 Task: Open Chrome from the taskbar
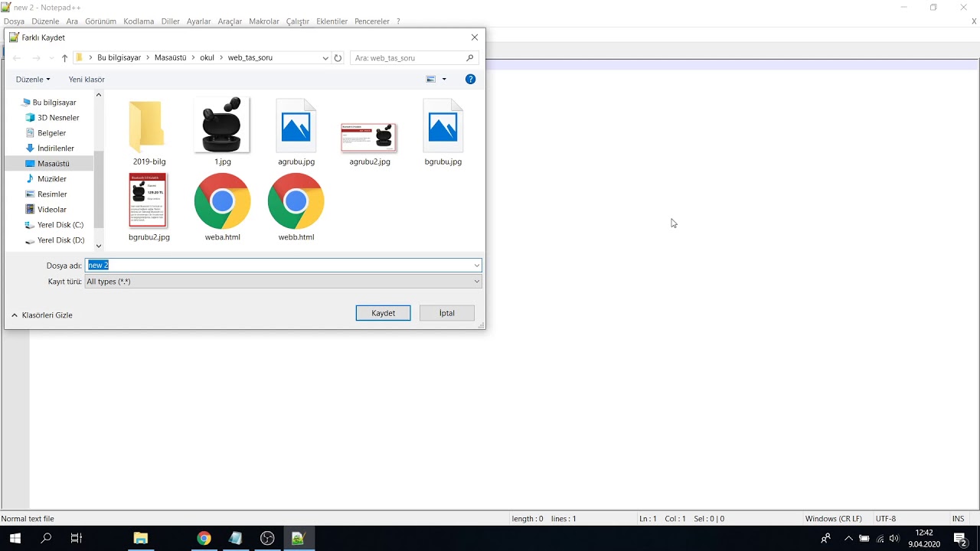pos(204,538)
